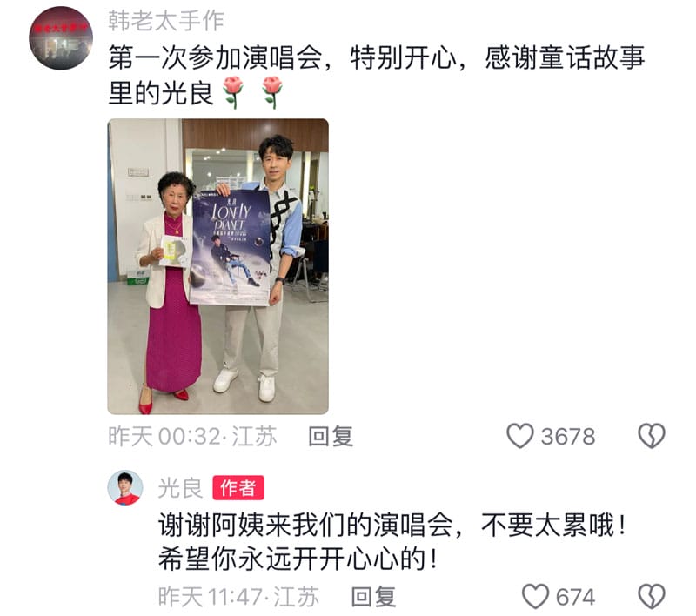Open 光良's profile avatar
This screenshot has width=696, height=616.
[x=125, y=488]
